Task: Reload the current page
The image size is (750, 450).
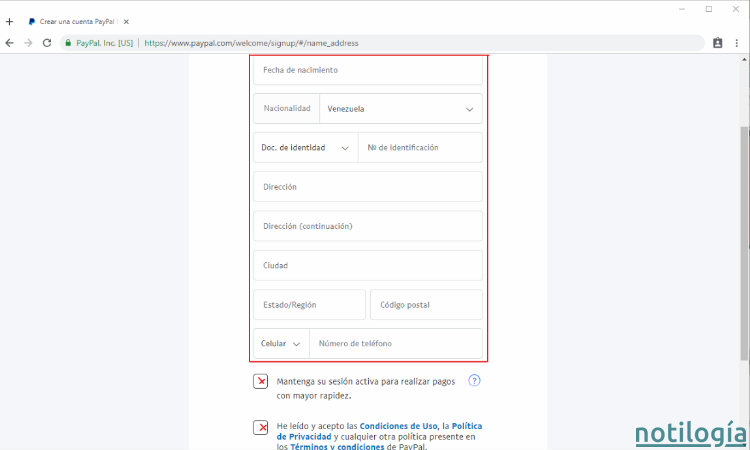Action: pyautogui.click(x=47, y=43)
